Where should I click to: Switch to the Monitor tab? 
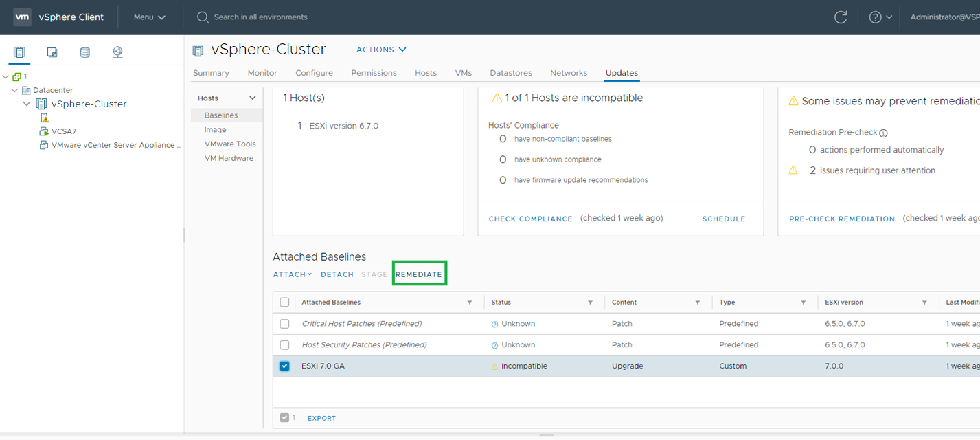[x=262, y=73]
